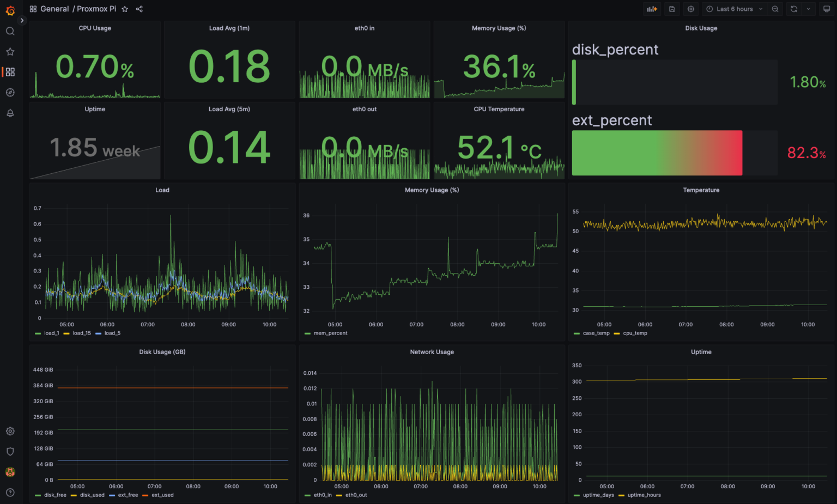Click the ext_used legend color swatch
This screenshot has height=504, width=837.
tap(145, 495)
